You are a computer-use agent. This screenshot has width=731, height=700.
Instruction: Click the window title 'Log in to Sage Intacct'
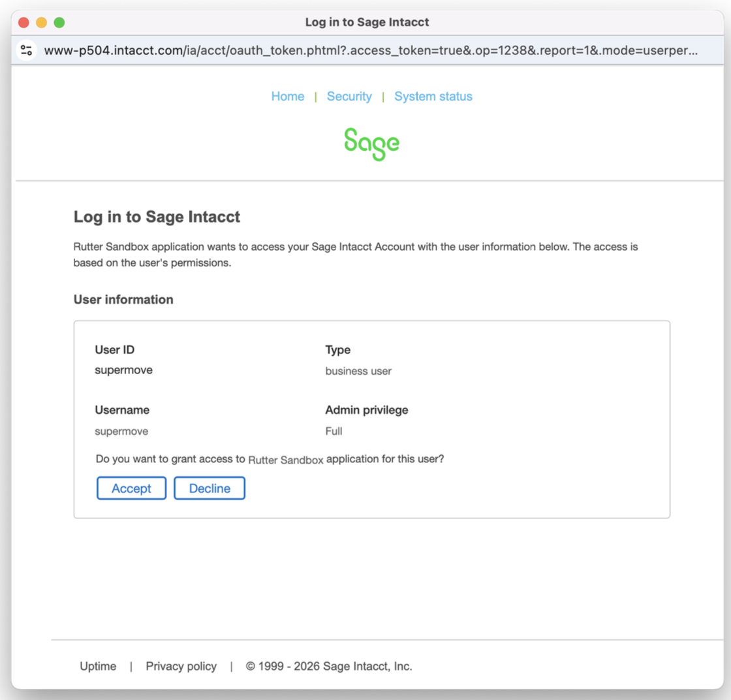[x=367, y=22]
